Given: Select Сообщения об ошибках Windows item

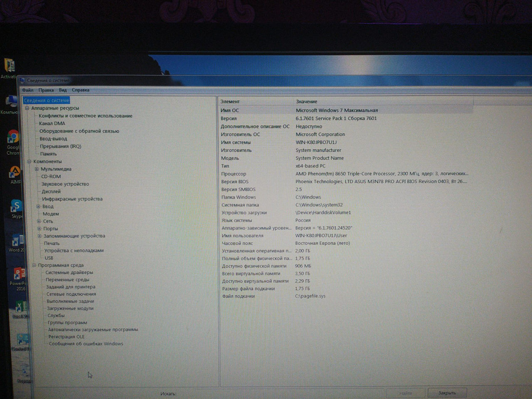Looking at the screenshot, I should click(x=86, y=344).
